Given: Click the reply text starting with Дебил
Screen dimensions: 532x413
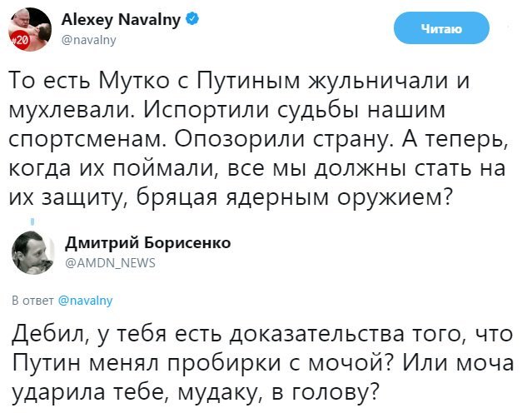Looking at the screenshot, I should coord(263,361).
